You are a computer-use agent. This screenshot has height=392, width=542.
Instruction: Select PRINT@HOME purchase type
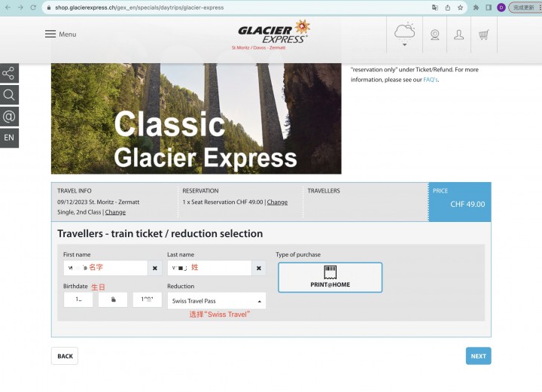[x=330, y=278]
